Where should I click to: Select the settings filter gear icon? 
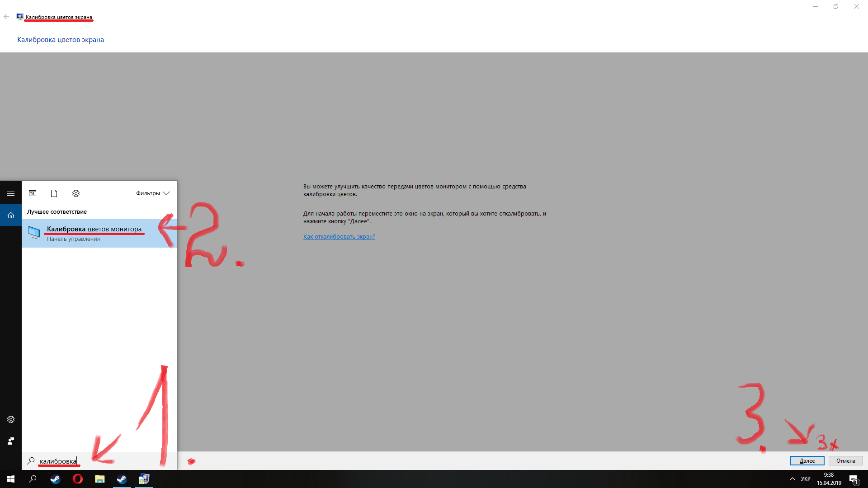(76, 193)
